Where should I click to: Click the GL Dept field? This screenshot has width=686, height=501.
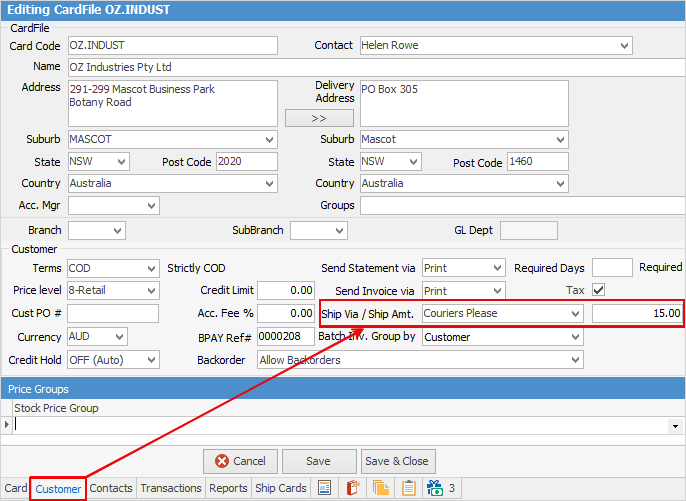(528, 231)
